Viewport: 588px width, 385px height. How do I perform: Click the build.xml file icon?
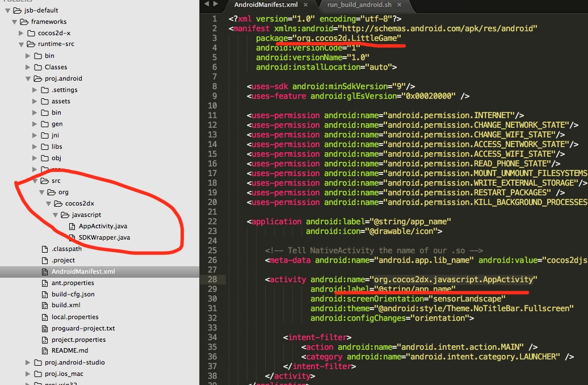[45, 306]
